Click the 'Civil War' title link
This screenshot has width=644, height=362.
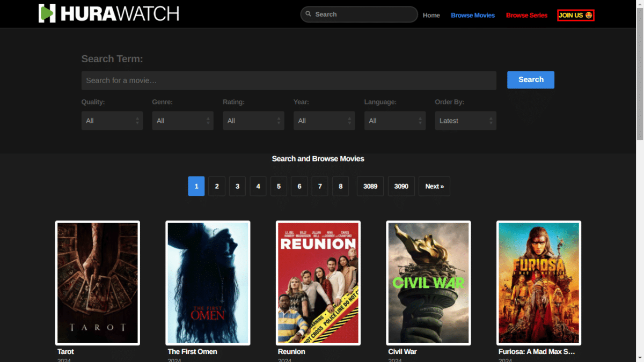click(402, 351)
